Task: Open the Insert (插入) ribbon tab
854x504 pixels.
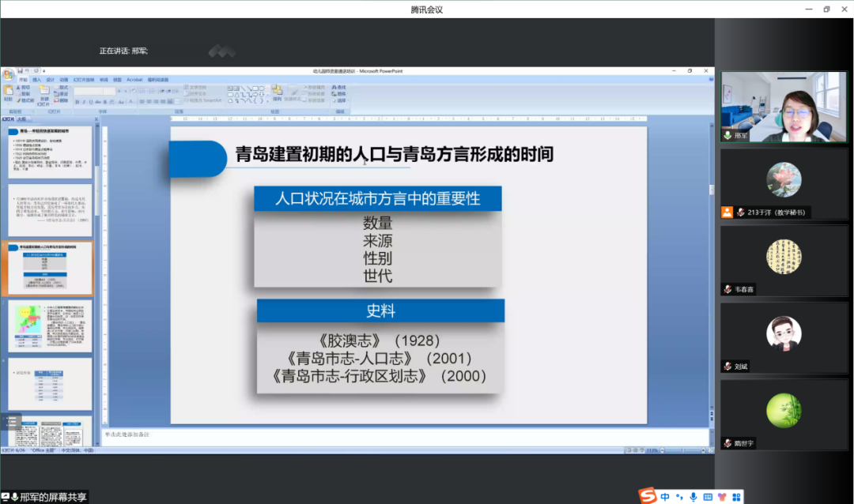Action: 36,80
